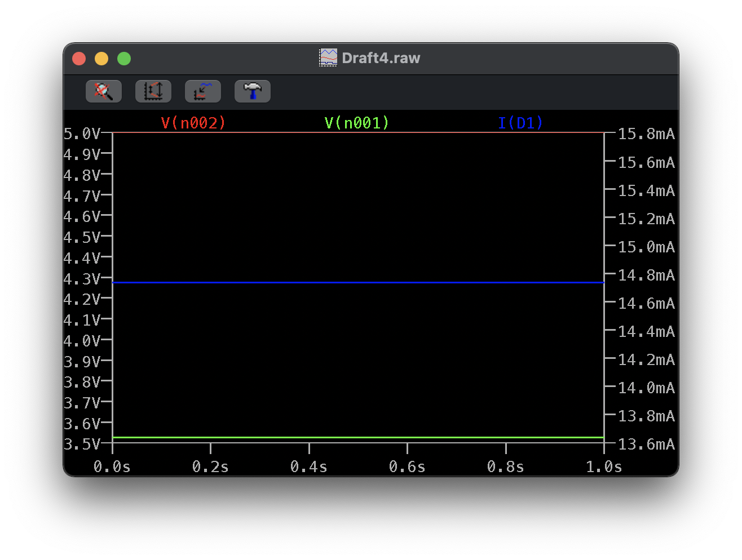Open the pick visible traces tool
This screenshot has height=560, width=742.
[x=203, y=91]
